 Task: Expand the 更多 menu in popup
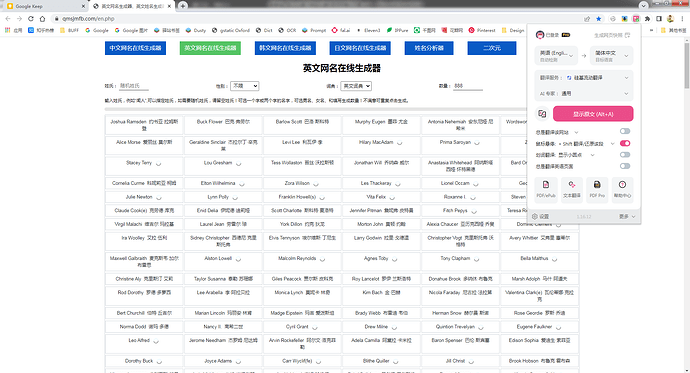pos(628,216)
